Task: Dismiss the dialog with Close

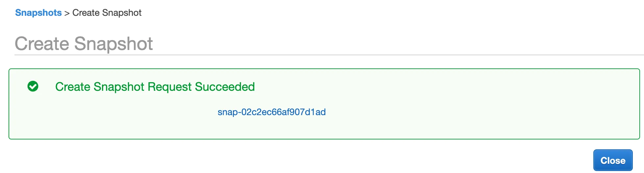Action: [x=612, y=160]
